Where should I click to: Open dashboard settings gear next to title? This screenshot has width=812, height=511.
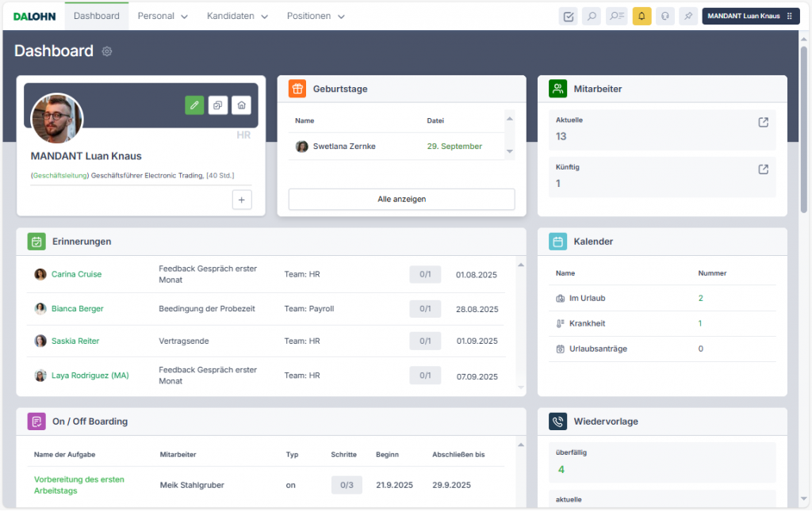pyautogui.click(x=107, y=51)
